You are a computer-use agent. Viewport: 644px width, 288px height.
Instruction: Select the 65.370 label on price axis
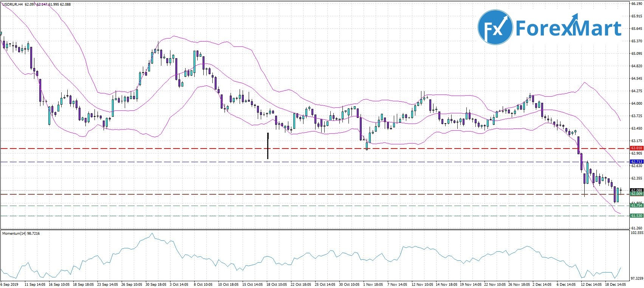point(636,41)
